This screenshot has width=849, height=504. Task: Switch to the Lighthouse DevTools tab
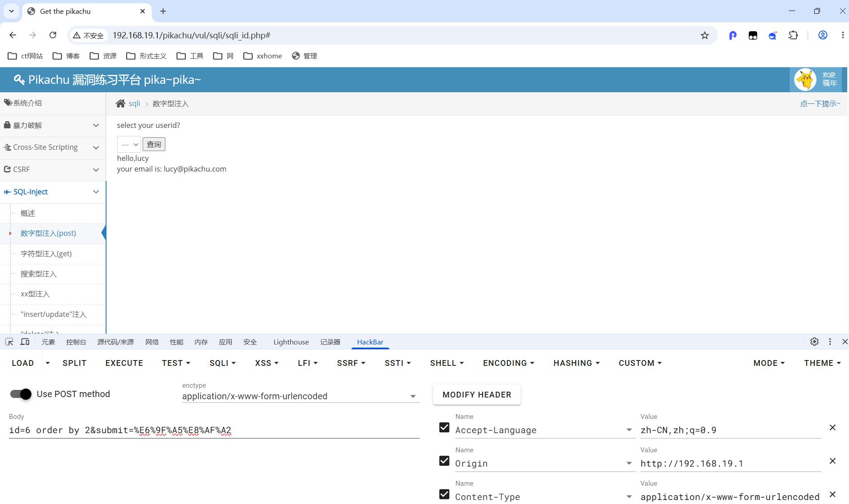point(291,342)
